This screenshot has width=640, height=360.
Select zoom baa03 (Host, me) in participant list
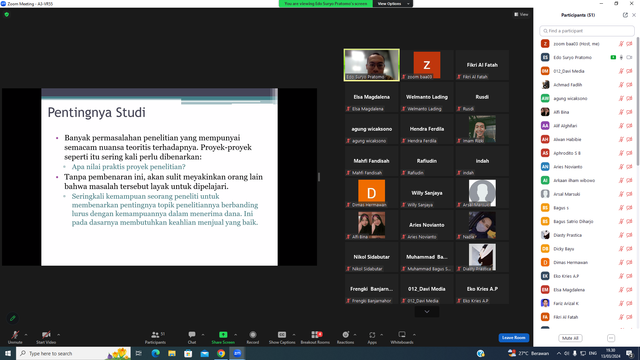coord(587,44)
